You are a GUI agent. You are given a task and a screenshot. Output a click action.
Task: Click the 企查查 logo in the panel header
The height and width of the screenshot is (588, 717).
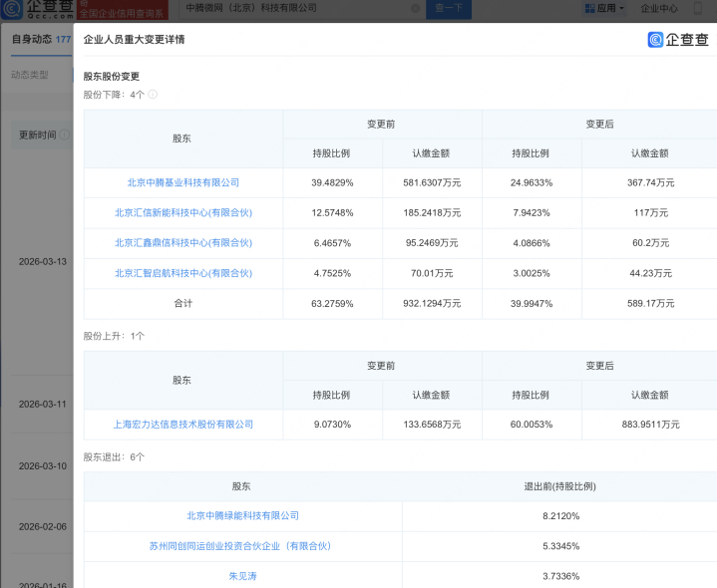(x=678, y=40)
